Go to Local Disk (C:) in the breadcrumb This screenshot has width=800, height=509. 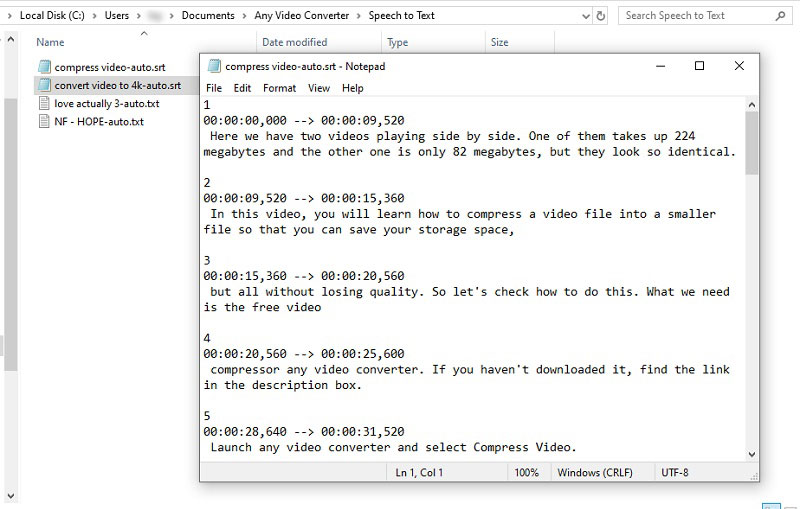[x=50, y=16]
